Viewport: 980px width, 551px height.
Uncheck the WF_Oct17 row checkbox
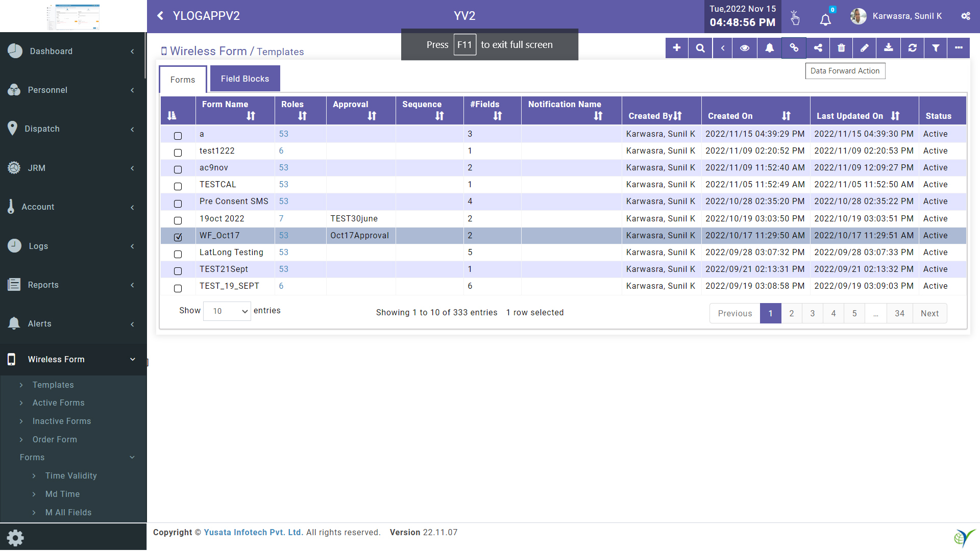pos(178,237)
